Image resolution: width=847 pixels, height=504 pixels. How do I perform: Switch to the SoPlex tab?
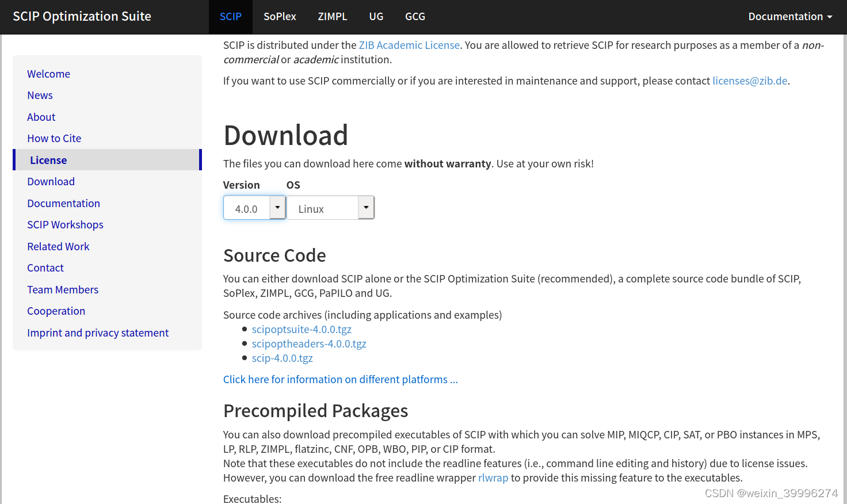click(280, 17)
